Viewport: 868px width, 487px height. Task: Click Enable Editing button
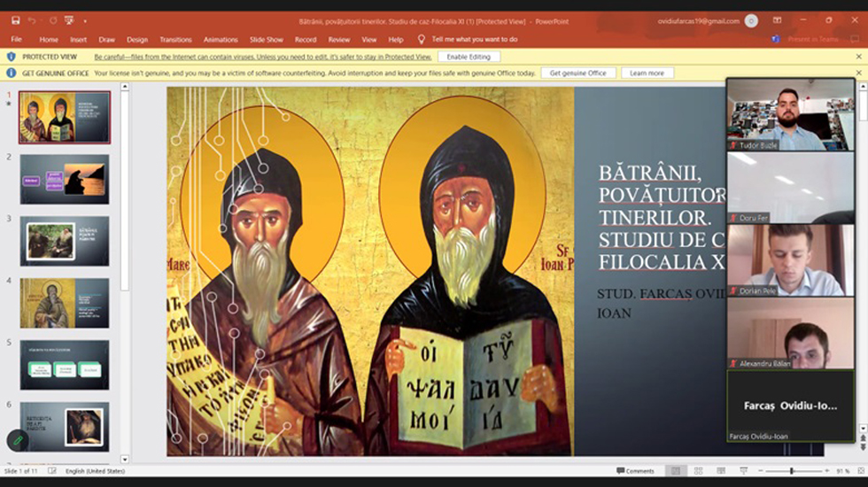pyautogui.click(x=469, y=57)
